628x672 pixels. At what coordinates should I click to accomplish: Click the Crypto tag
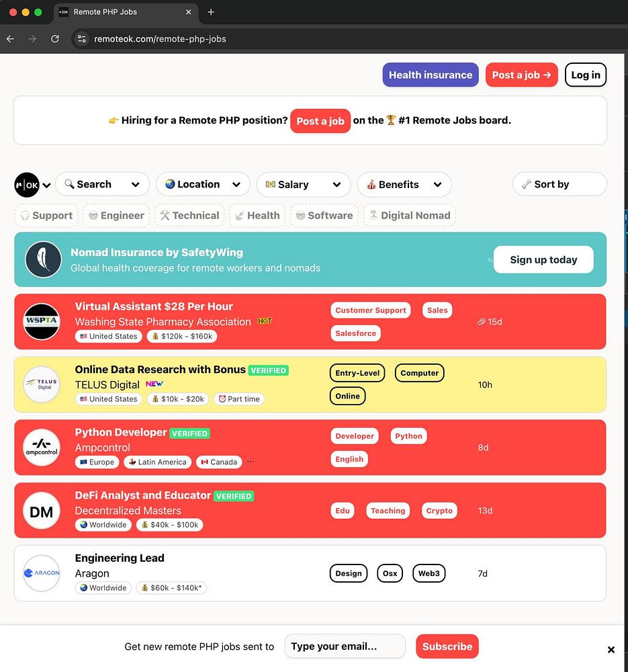pyautogui.click(x=439, y=511)
